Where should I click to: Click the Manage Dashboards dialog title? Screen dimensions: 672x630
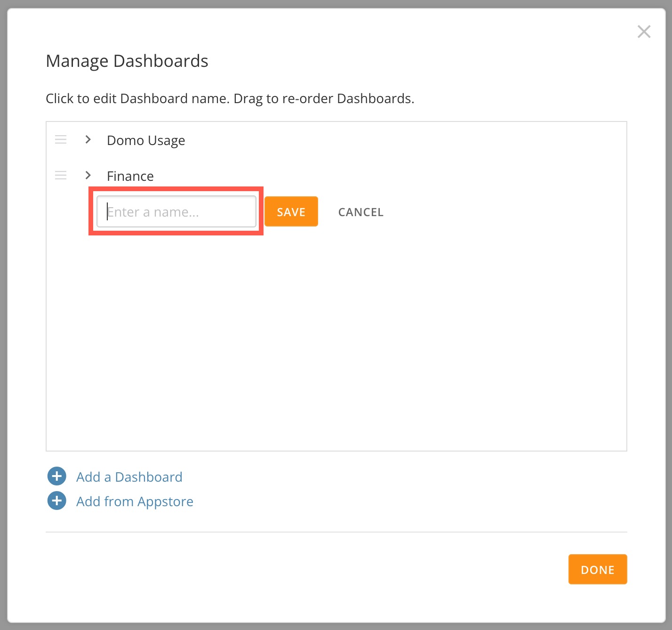tap(127, 60)
